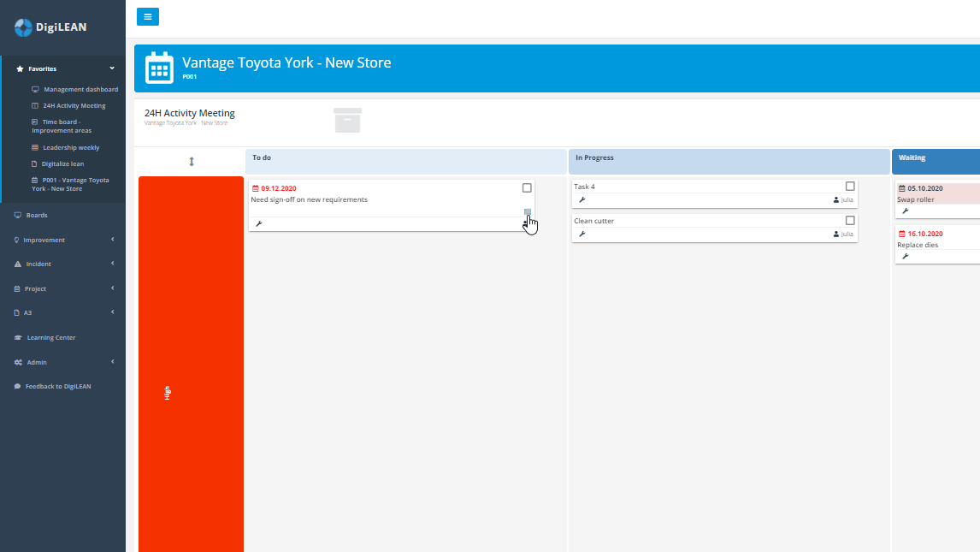980x552 pixels.
Task: Mark sign-off requirements task as done
Action: (x=527, y=188)
